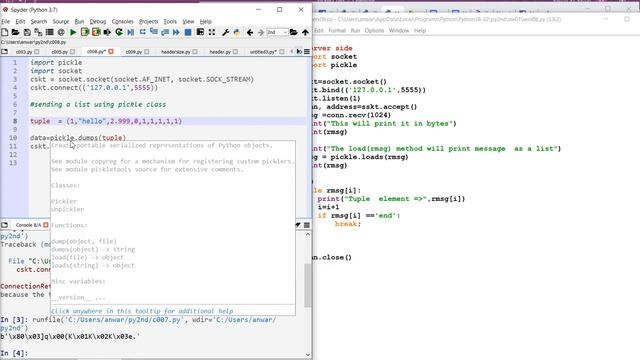Toggle fullscreen mode icon
This screenshot has height=360, width=640.
pos(212,32)
